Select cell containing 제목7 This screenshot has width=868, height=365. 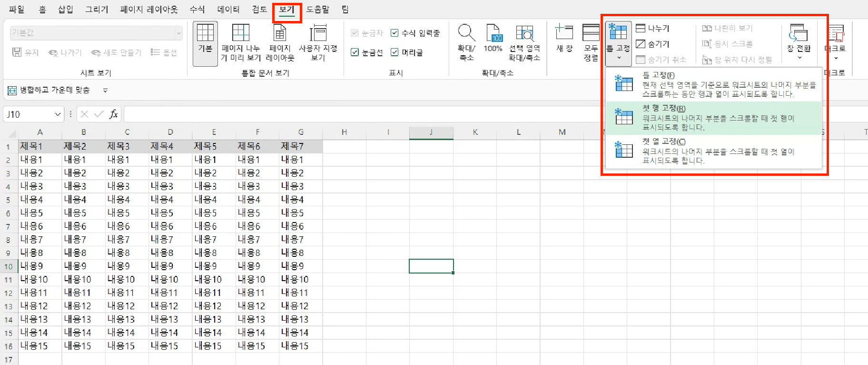[x=301, y=146]
